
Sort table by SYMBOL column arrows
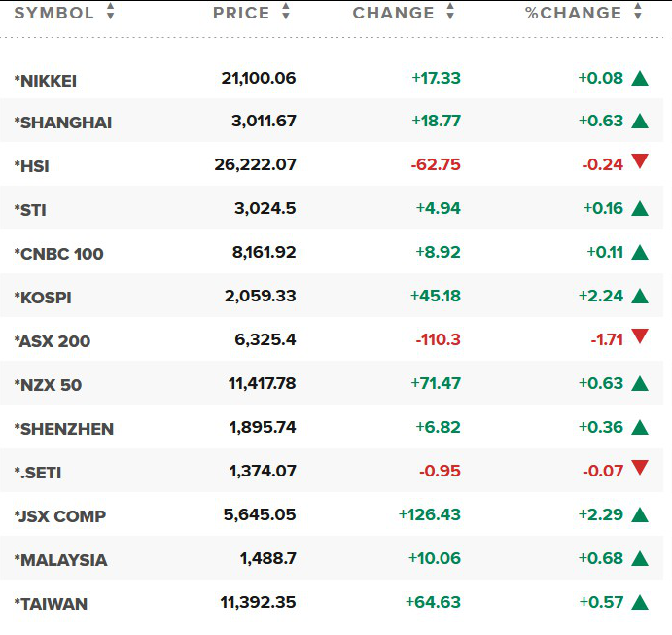tap(111, 12)
